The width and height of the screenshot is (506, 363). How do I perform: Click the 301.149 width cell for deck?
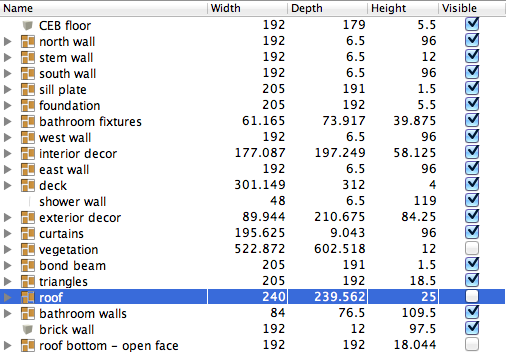[x=260, y=185]
